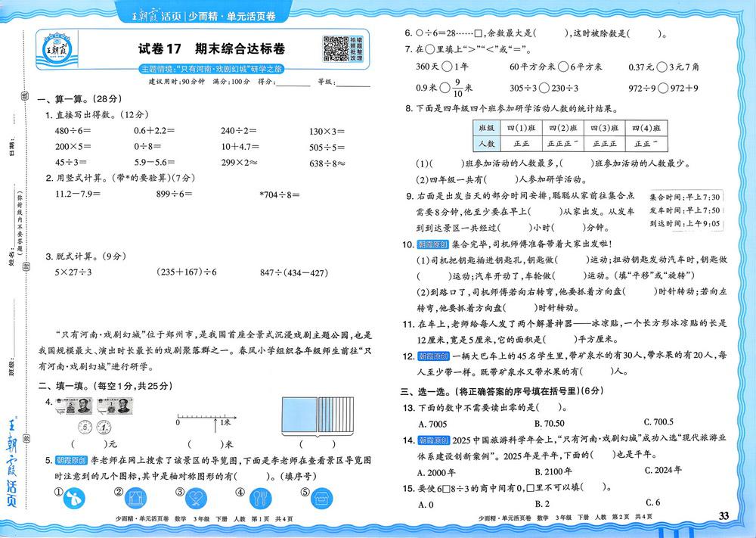
Task: Click the problem 130×3=
Action: click(327, 131)
